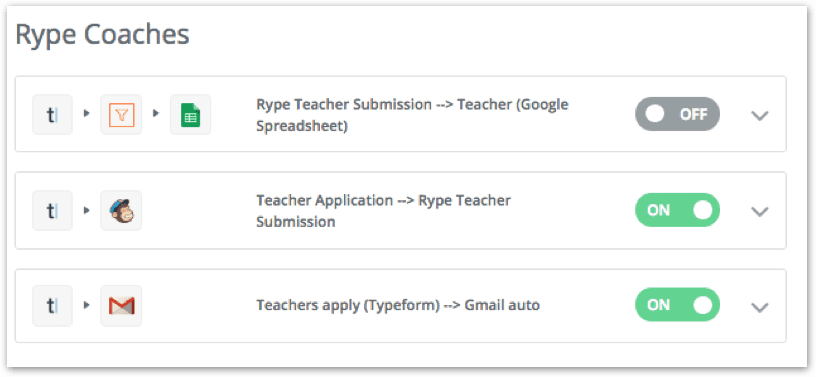Expand the chevron for Gmail auto zap

760,307
